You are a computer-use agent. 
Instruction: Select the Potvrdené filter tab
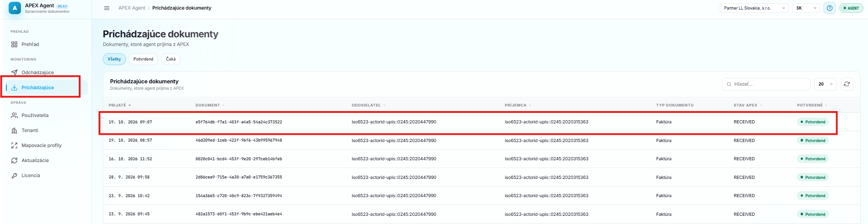pos(143,59)
